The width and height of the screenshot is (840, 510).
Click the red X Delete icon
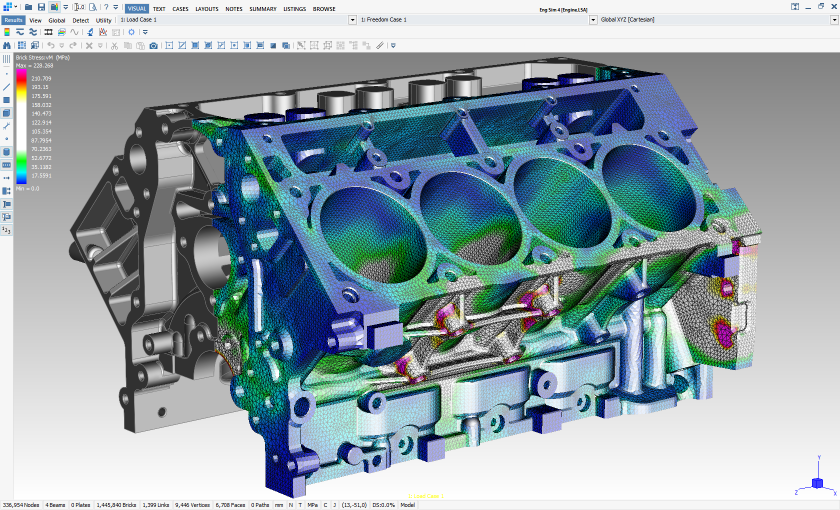[89, 45]
